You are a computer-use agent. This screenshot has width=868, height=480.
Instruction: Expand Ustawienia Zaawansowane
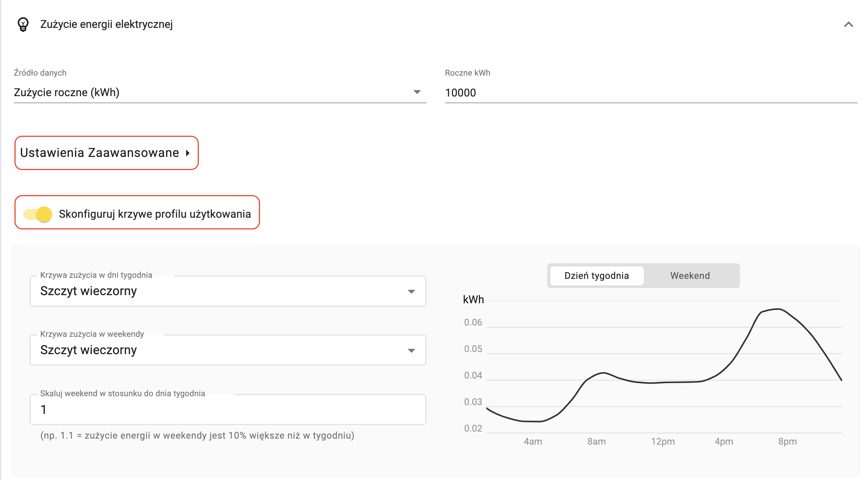pyautogui.click(x=106, y=153)
